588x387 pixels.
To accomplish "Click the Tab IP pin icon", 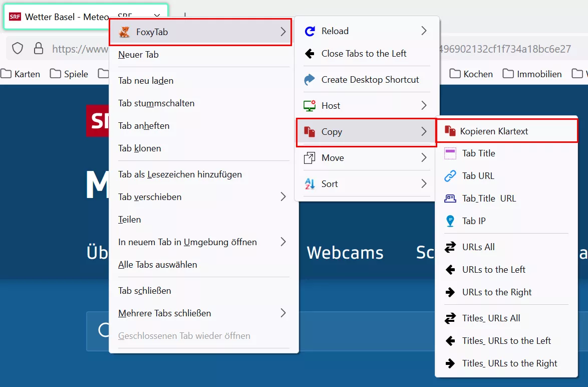I will click(450, 221).
